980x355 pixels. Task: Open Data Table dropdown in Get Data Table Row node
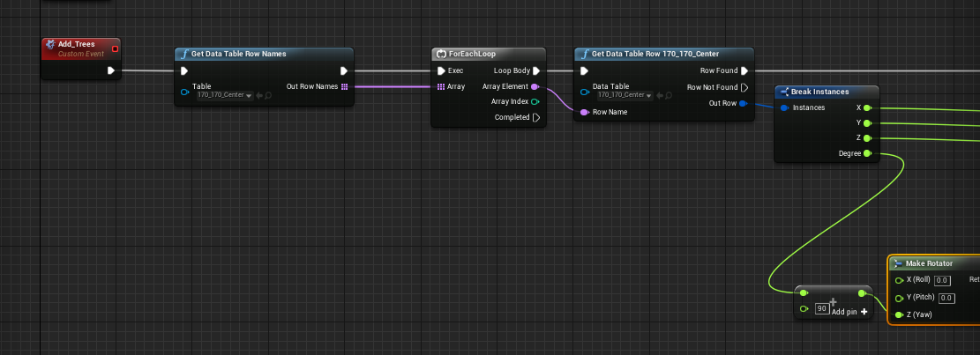(625, 95)
